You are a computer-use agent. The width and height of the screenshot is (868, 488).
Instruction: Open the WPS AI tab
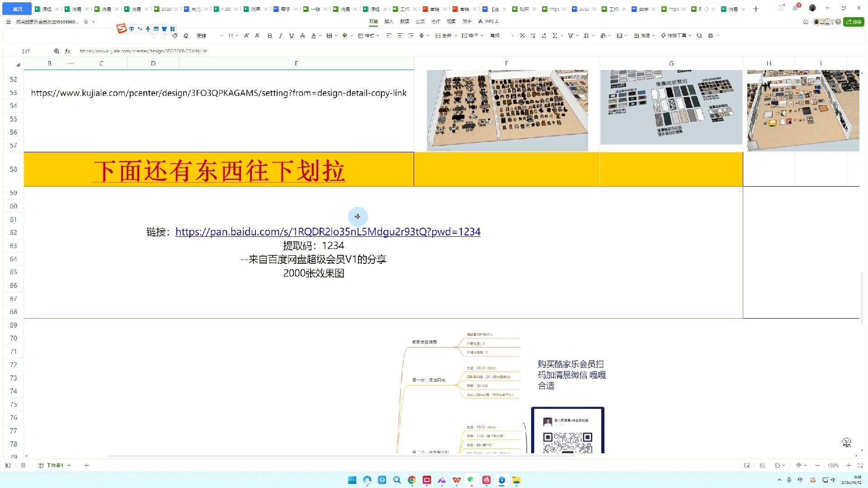489,22
